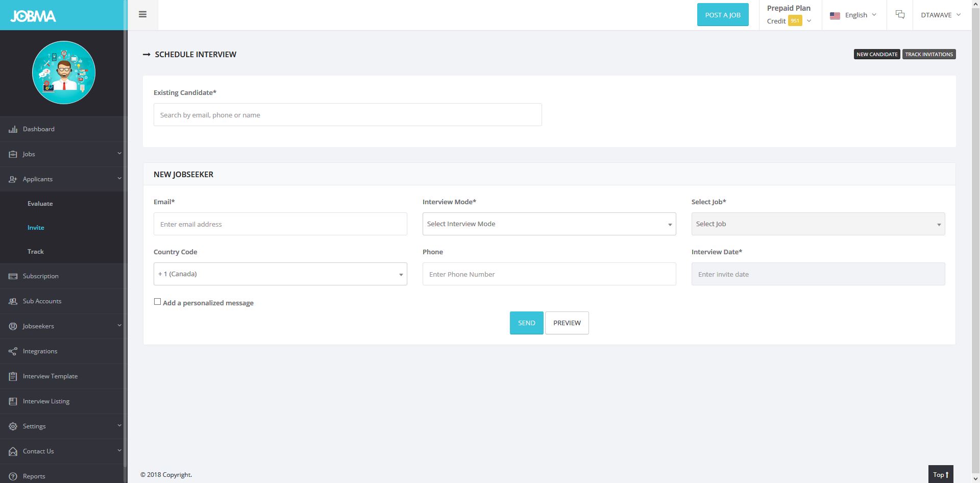Screen dimensions: 980x483
Task: Expand the DTAWAVE account menu
Action: (x=941, y=15)
